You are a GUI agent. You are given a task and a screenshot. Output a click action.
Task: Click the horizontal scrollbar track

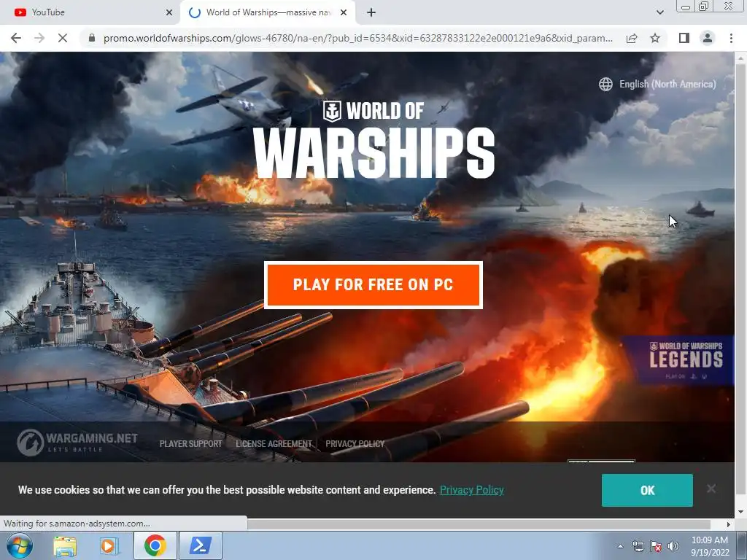479,524
